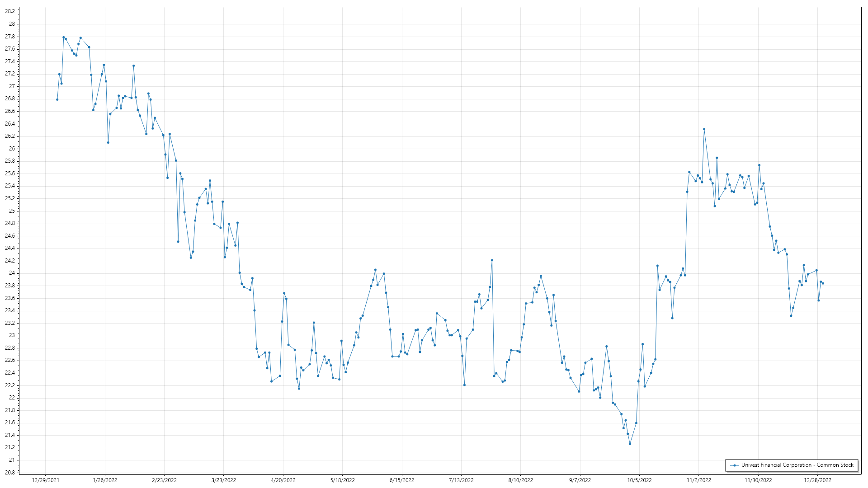The width and height of the screenshot is (868, 488).
Task: Click the legend's blue line marker icon
Action: [x=735, y=465]
